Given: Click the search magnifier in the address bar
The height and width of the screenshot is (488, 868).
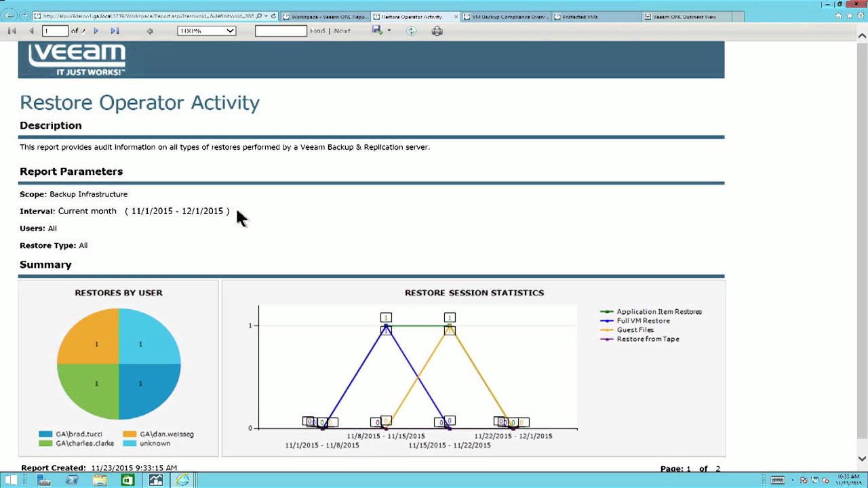Looking at the screenshot, I should 259,16.
